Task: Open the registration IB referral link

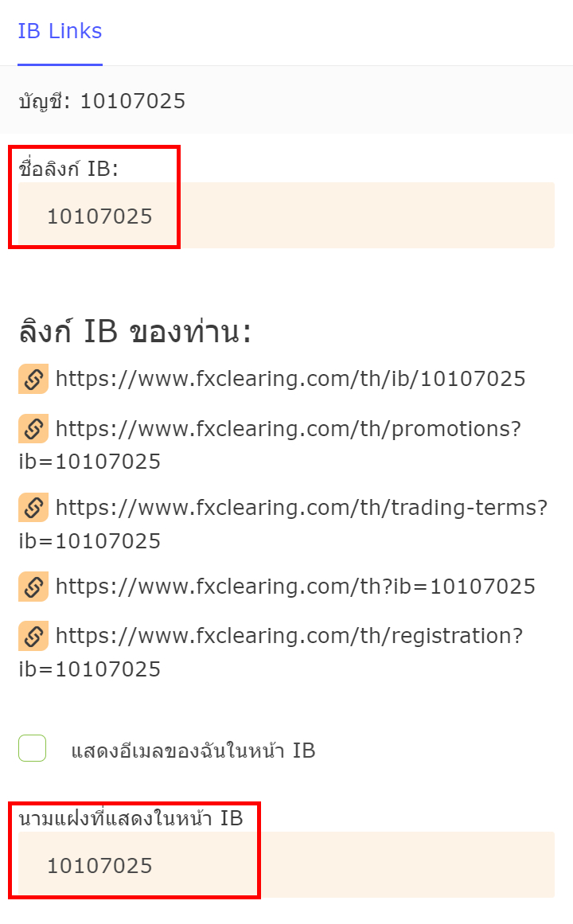Action: point(286,635)
